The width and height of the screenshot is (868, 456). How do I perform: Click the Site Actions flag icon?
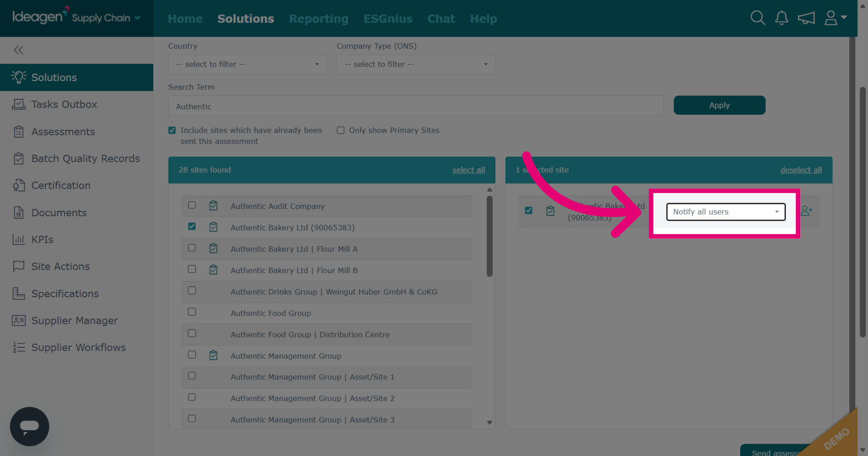click(19, 266)
